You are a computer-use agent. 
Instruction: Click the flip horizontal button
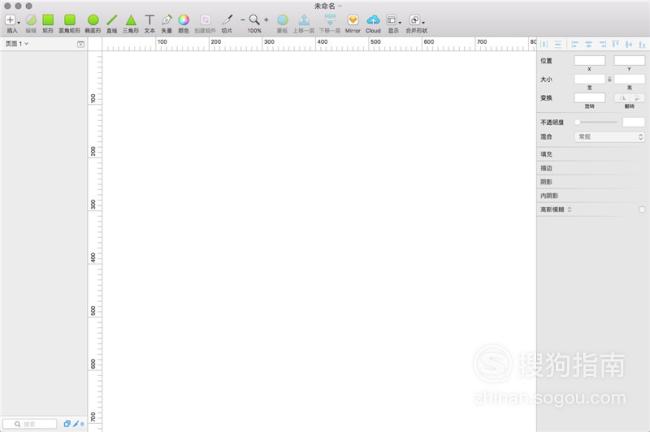[622, 98]
